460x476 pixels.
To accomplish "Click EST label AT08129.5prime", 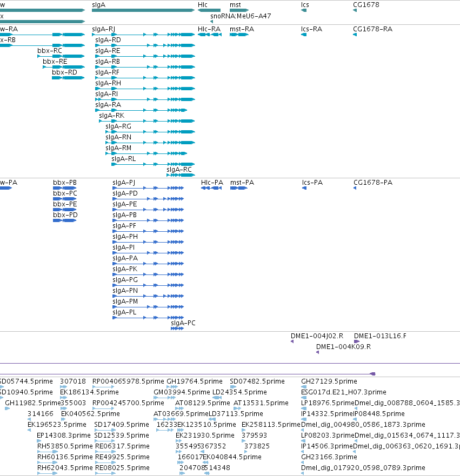I will pos(203,403).
